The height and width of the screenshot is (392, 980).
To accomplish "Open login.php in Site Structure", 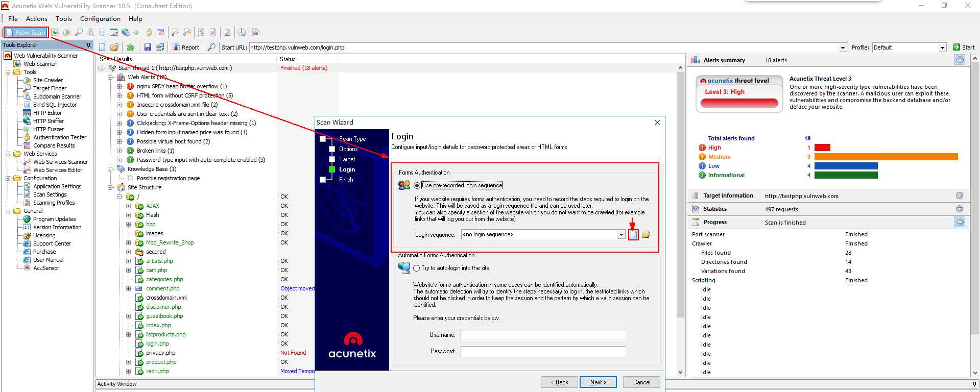I will point(157,344).
